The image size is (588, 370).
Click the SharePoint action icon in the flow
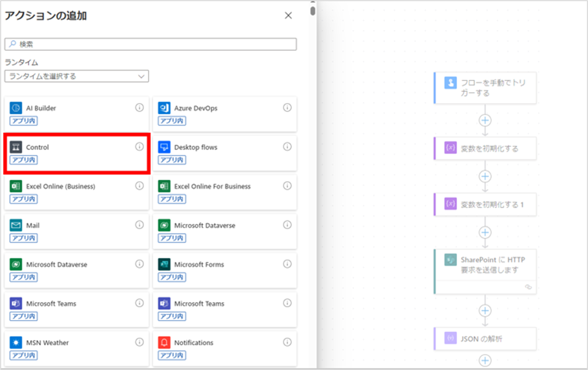click(x=450, y=260)
